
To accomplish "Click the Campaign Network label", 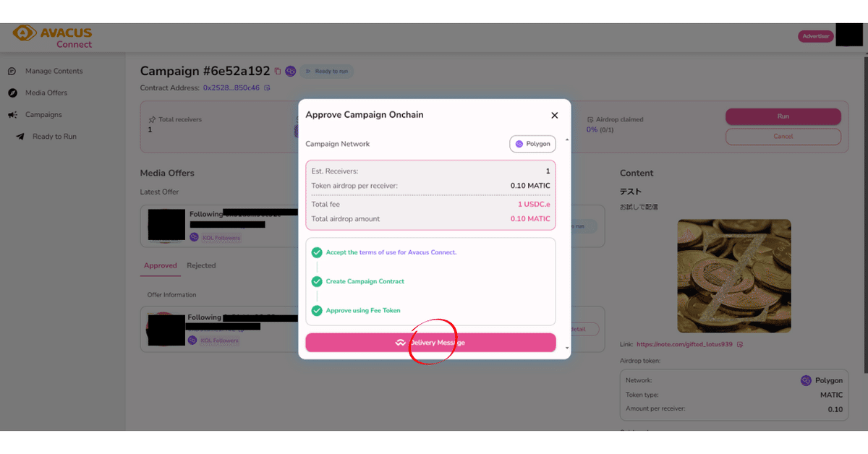I will pyautogui.click(x=338, y=144).
